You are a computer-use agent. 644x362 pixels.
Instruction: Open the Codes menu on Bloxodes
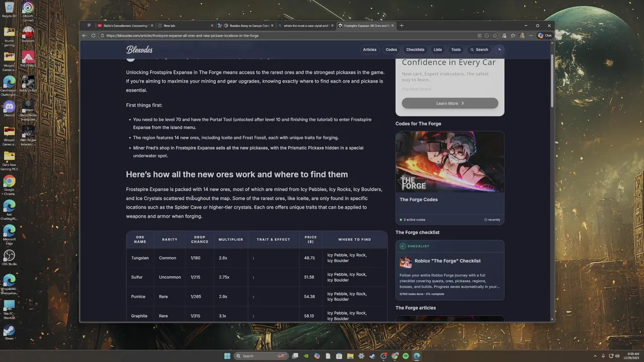click(391, 50)
